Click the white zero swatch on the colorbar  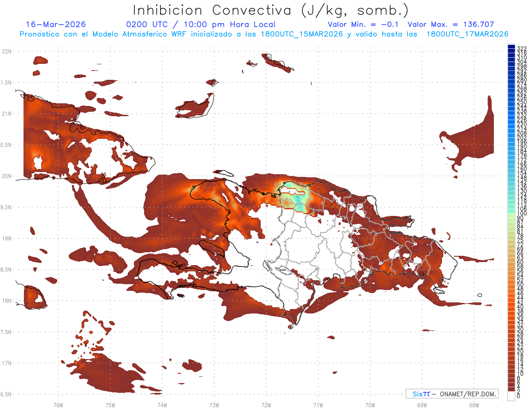click(x=511, y=396)
